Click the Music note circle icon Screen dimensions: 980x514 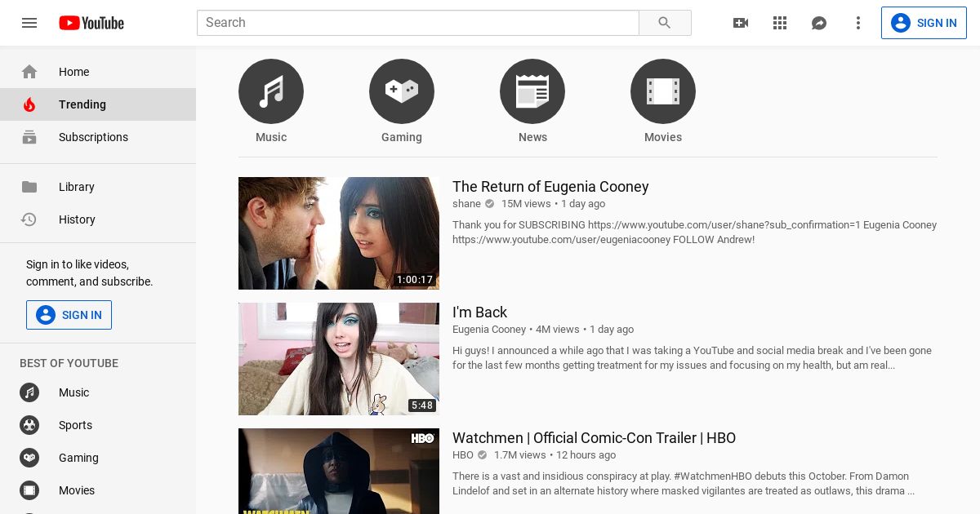pyautogui.click(x=271, y=91)
